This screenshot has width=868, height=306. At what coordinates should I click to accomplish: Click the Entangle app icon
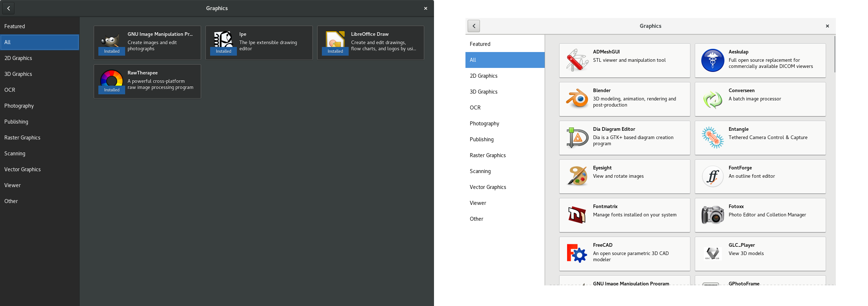pos(712,138)
